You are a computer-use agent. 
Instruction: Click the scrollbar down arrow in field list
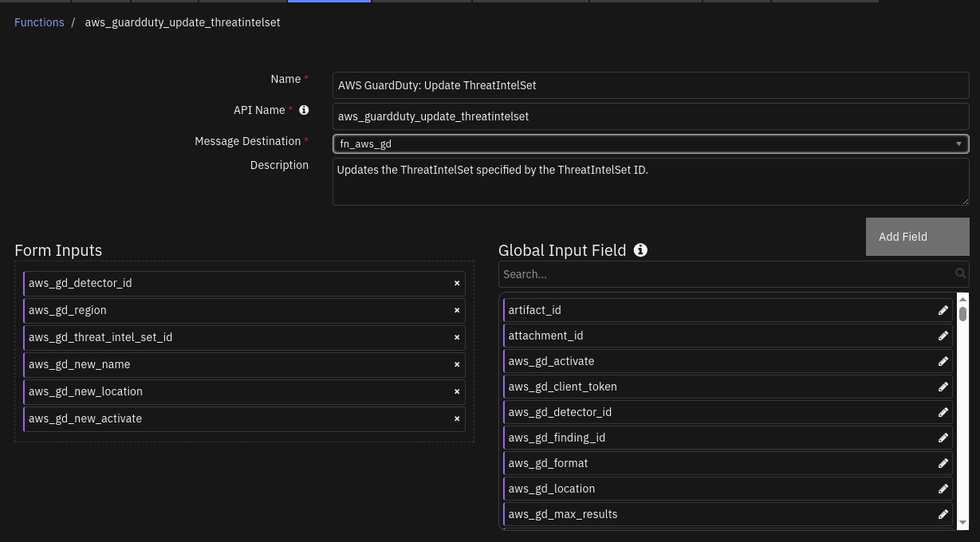click(962, 523)
